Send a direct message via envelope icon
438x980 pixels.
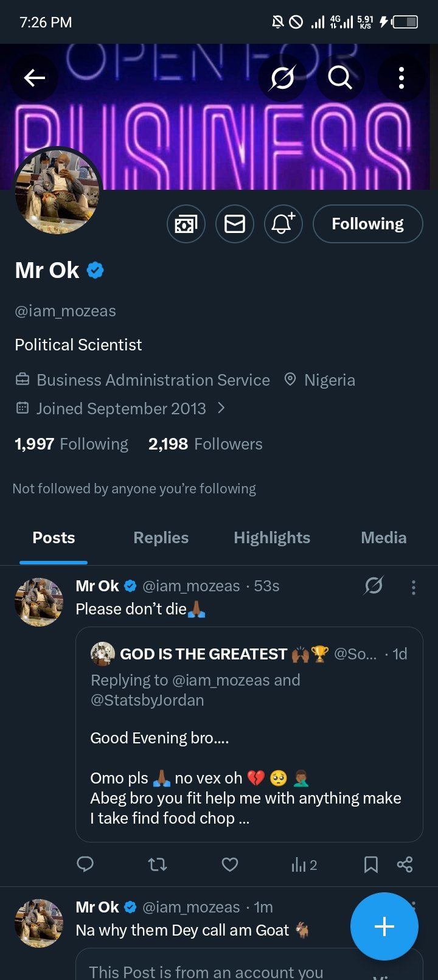pos(235,224)
